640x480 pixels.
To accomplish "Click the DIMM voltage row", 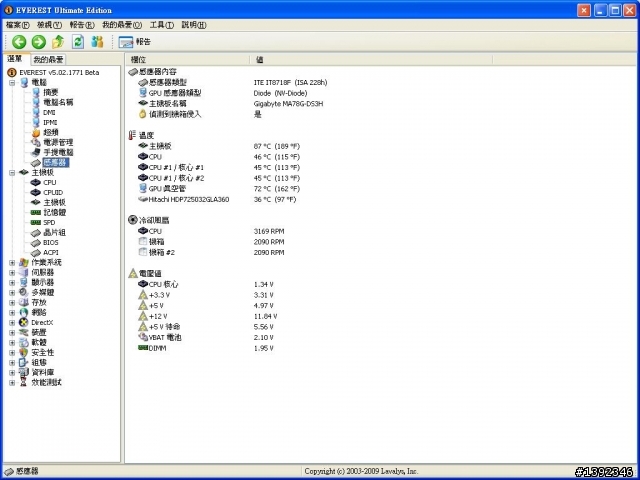I will 206,348.
